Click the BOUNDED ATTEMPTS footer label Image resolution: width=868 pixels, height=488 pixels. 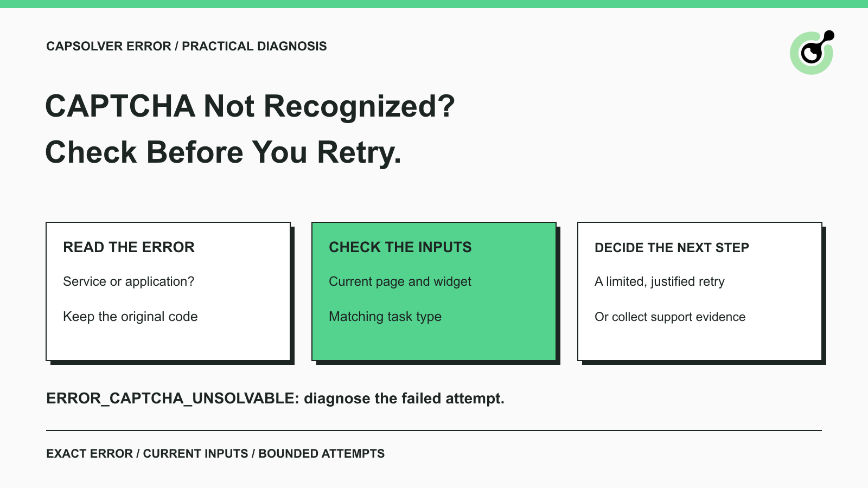[x=322, y=454]
